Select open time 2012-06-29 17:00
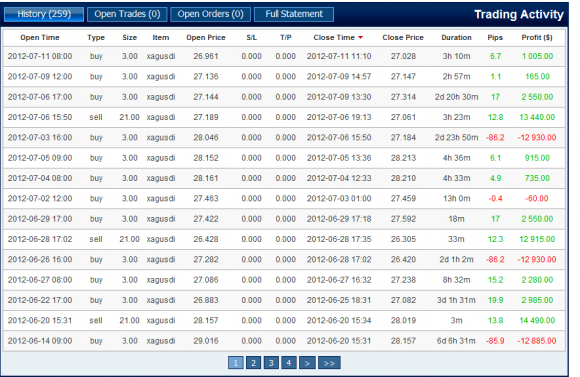Screen dimensions: 580x377 click(40, 219)
